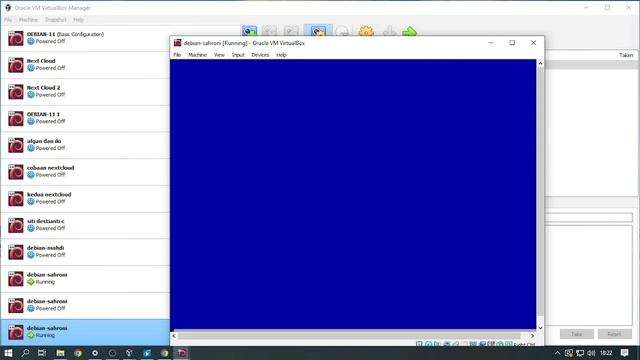Click the VM window scroll left arrow

pyautogui.click(x=174, y=336)
